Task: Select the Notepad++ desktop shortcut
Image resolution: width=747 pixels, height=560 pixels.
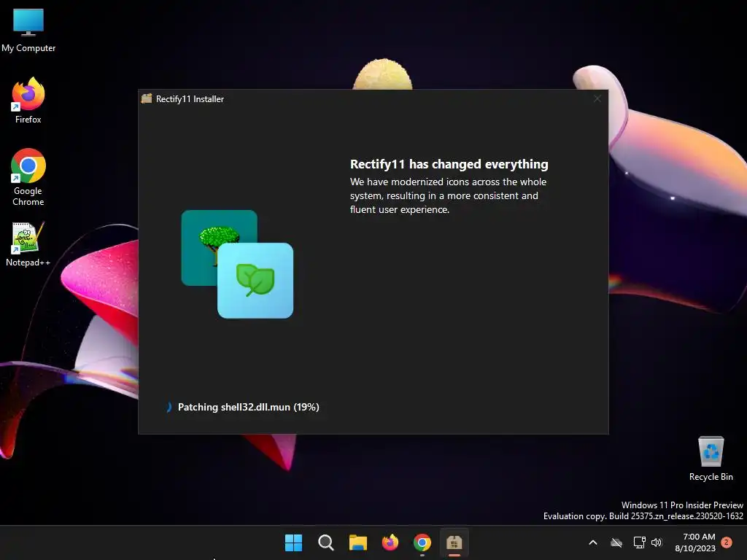Action: (x=28, y=244)
